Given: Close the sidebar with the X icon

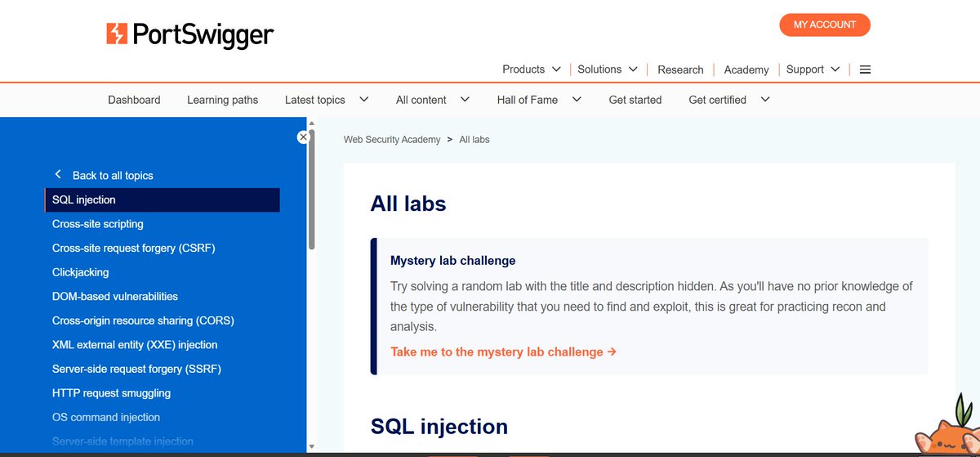Looking at the screenshot, I should click(x=303, y=137).
